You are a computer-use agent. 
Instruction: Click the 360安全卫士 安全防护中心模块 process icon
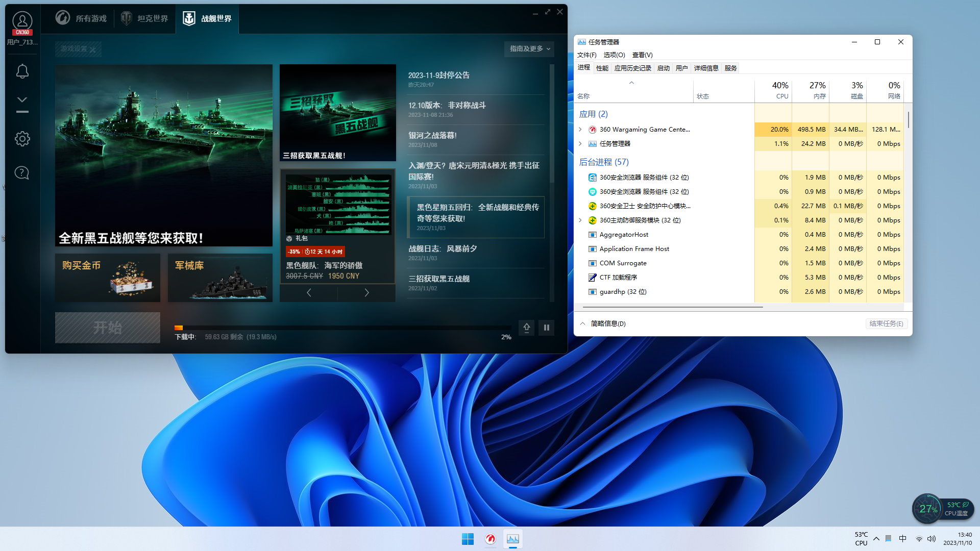coord(592,206)
